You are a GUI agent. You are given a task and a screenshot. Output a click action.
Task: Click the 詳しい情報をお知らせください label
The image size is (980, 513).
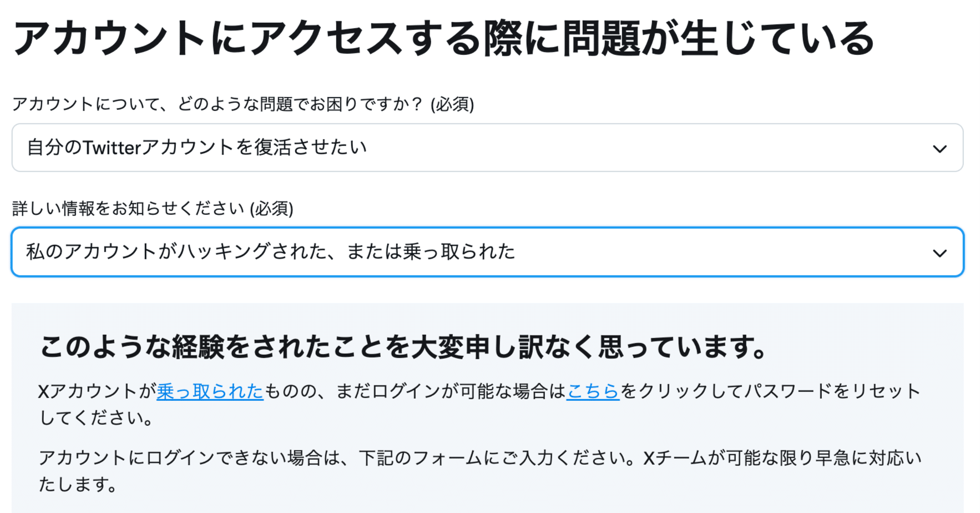pyautogui.click(x=154, y=209)
